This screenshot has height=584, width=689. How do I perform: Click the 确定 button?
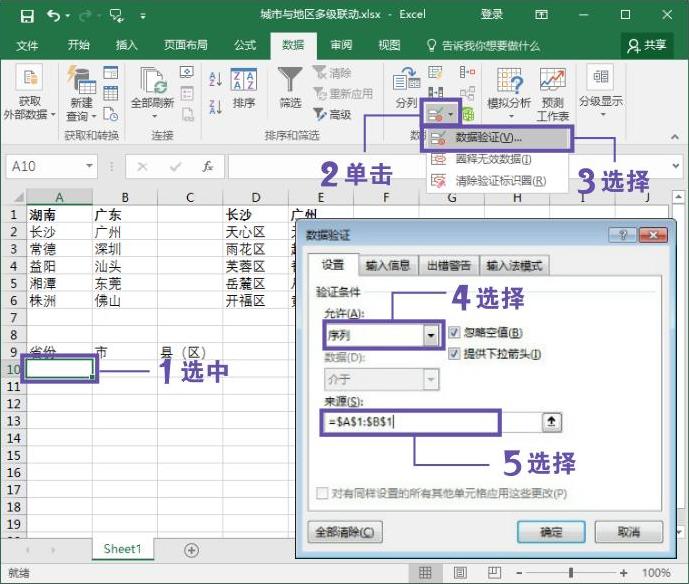[x=550, y=532]
